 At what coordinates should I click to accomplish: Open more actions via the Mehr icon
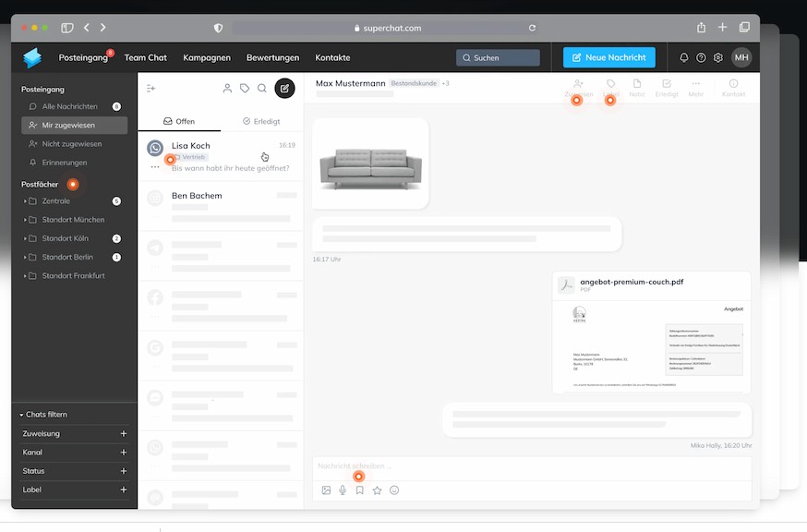[x=694, y=83]
